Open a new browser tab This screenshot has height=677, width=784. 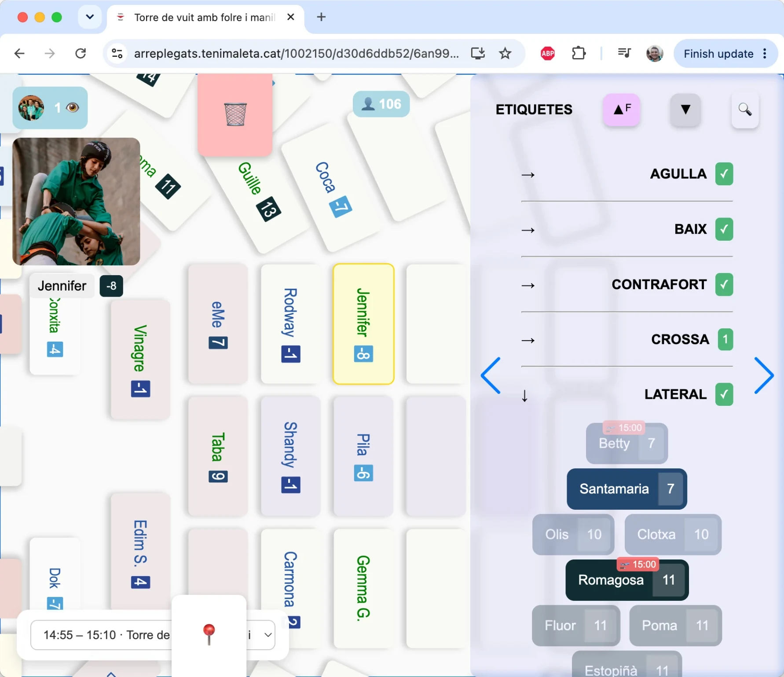point(321,17)
